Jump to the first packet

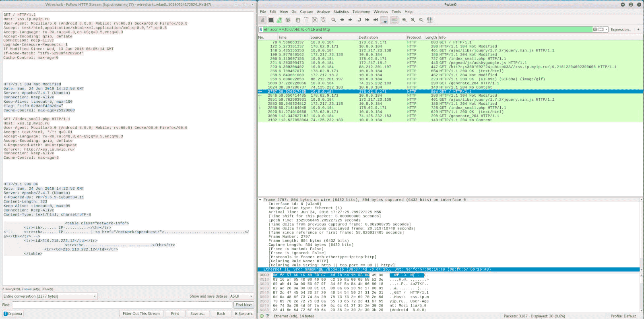tap(367, 20)
